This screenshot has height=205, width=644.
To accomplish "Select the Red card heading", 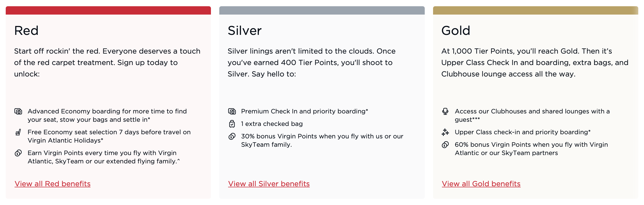I will coord(26,30).
